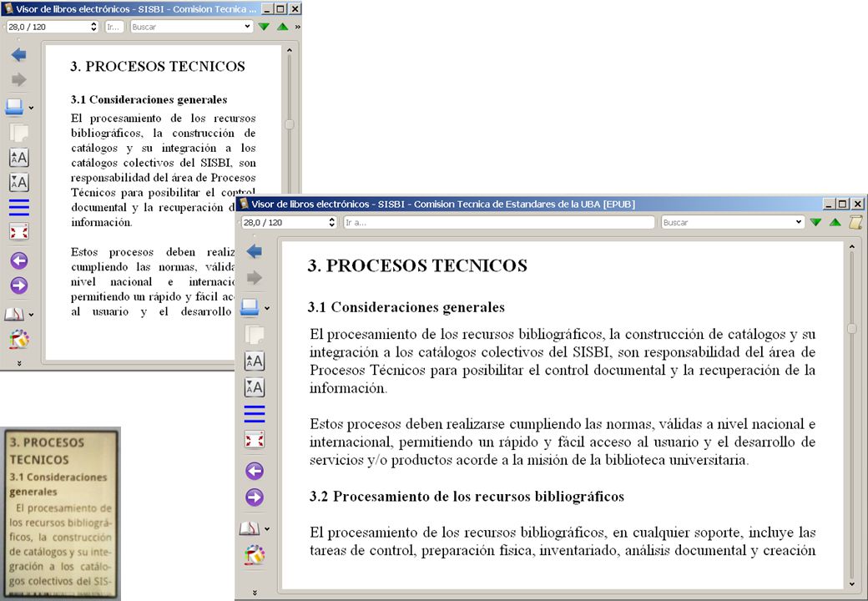The width and height of the screenshot is (868, 601).
Task: Focus the "Ir..." go-to field in the small window
Action: tap(114, 27)
